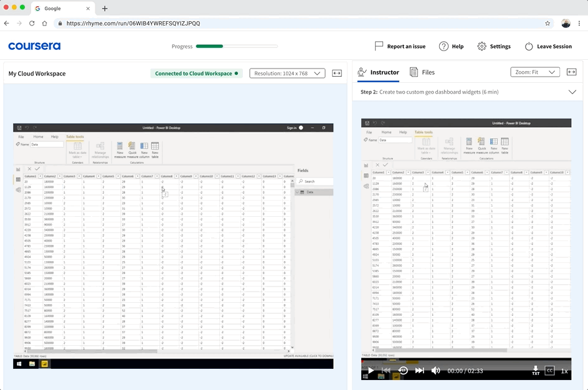Click Report an issue
Screen dimensions: 588x390
[x=400, y=47]
